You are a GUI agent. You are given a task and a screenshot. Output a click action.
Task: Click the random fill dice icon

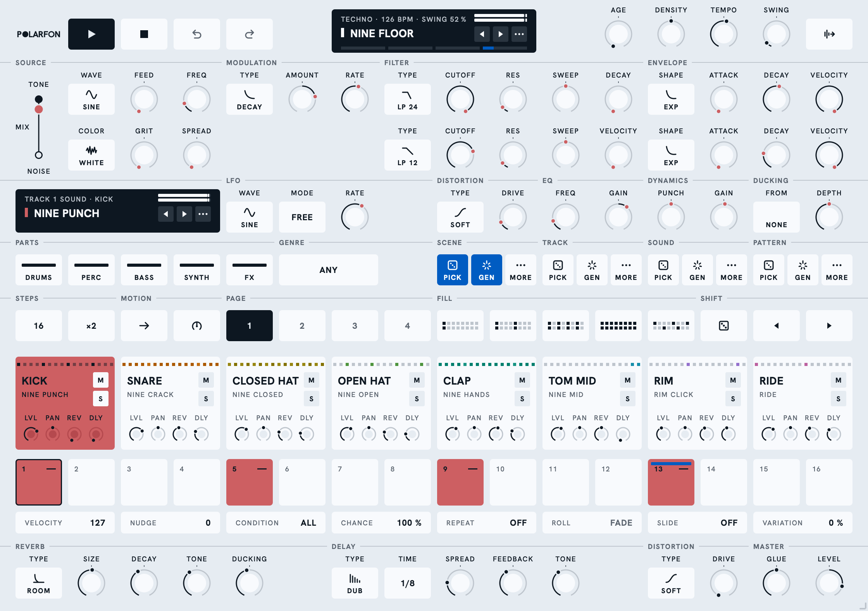(724, 326)
